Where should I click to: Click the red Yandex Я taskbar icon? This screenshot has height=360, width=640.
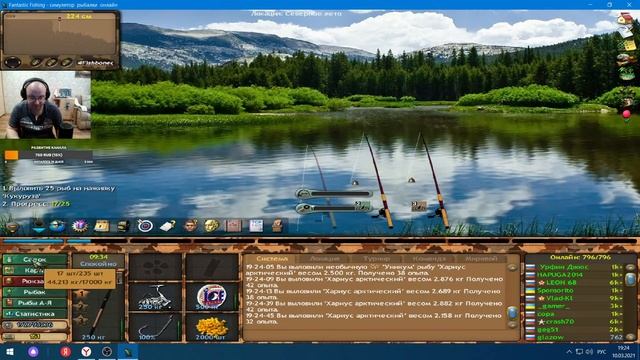[65, 351]
